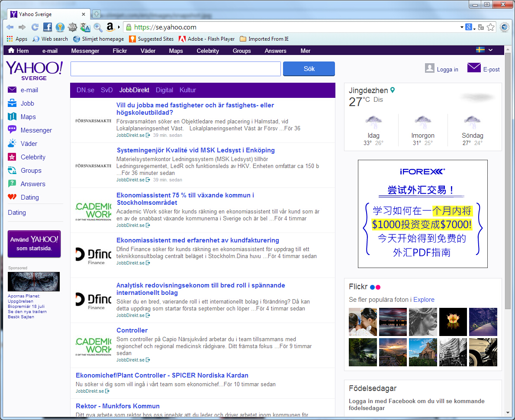Select the DN.se news tab
515x420 pixels.
85,90
